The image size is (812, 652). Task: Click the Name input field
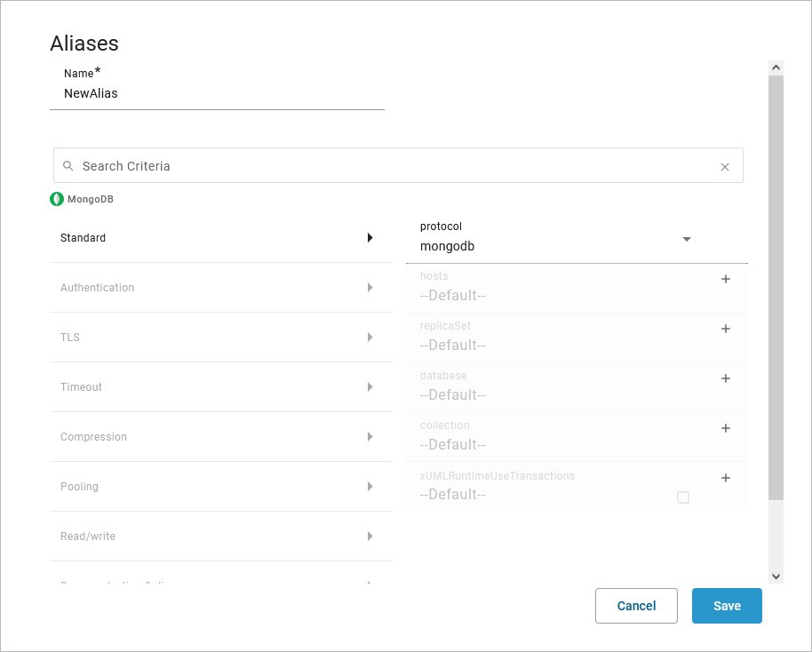point(217,93)
